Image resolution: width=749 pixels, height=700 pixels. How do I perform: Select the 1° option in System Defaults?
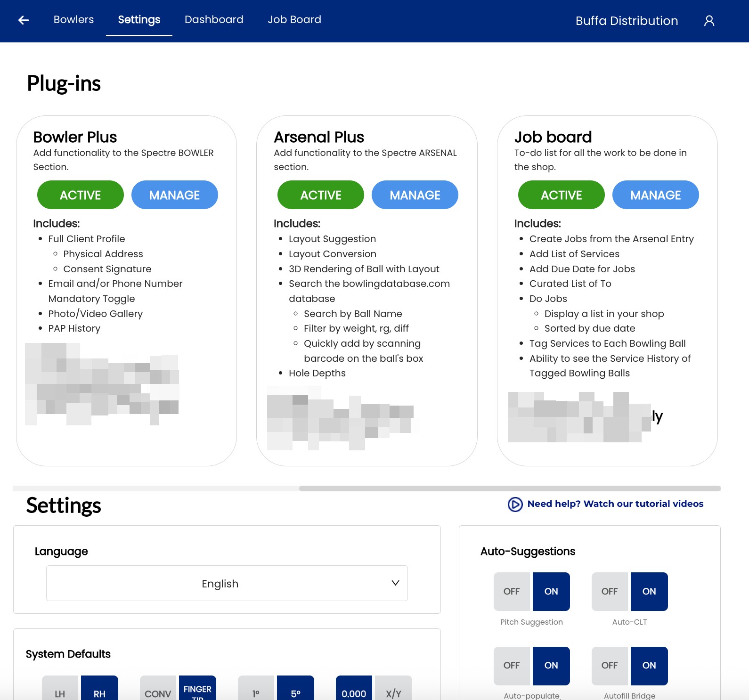(x=256, y=688)
